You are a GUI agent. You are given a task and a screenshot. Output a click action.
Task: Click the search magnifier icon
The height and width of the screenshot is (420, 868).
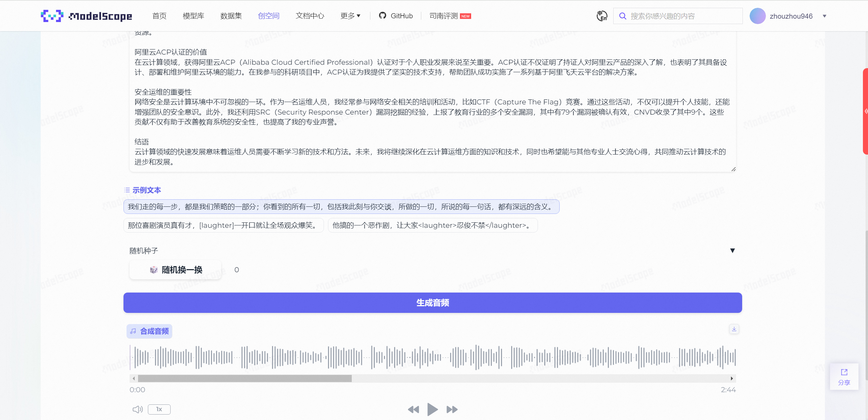623,16
